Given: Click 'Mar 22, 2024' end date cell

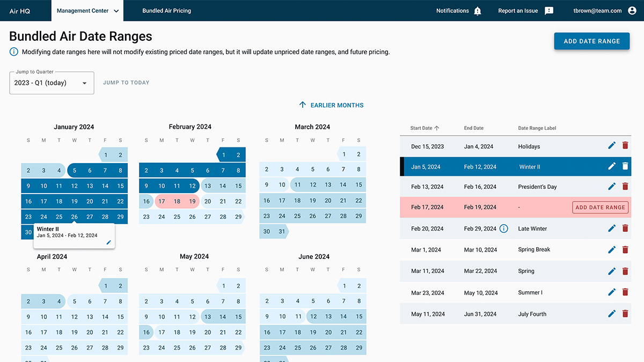Looking at the screenshot, I should [481, 271].
